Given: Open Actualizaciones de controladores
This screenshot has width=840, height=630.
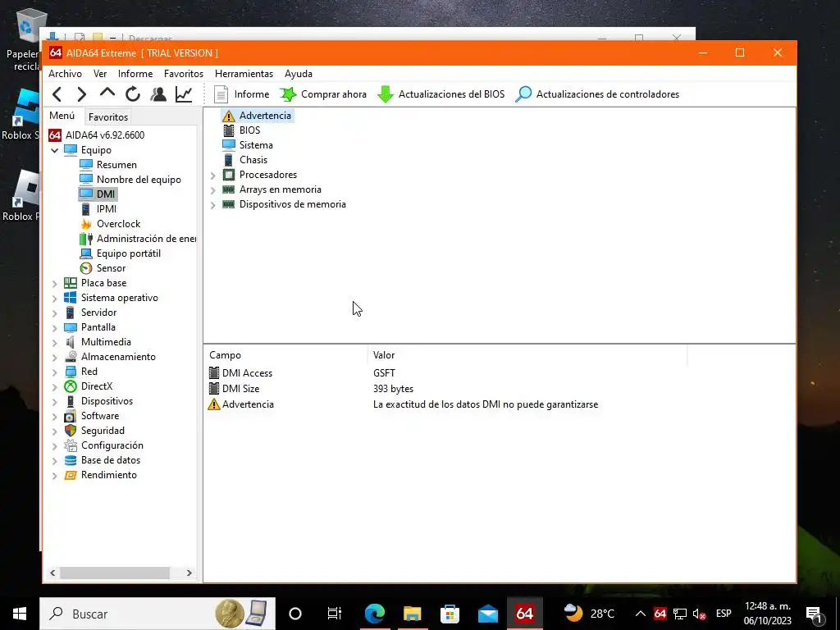Looking at the screenshot, I should pos(597,94).
